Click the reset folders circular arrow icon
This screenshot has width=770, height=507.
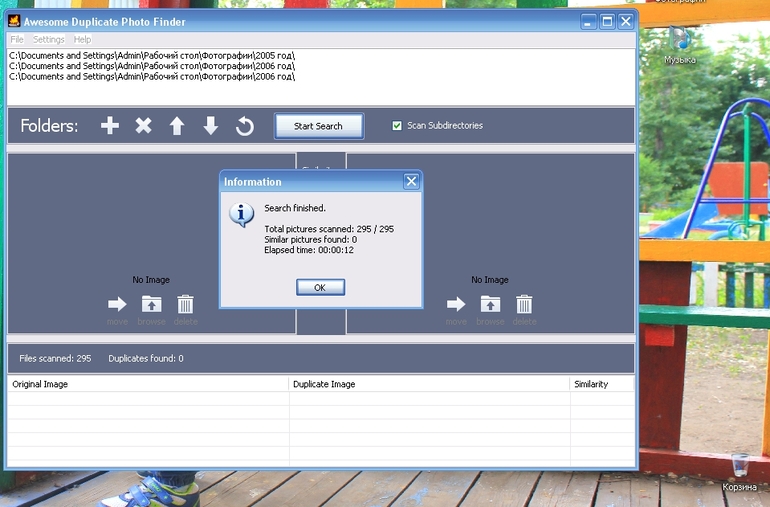[x=244, y=126]
